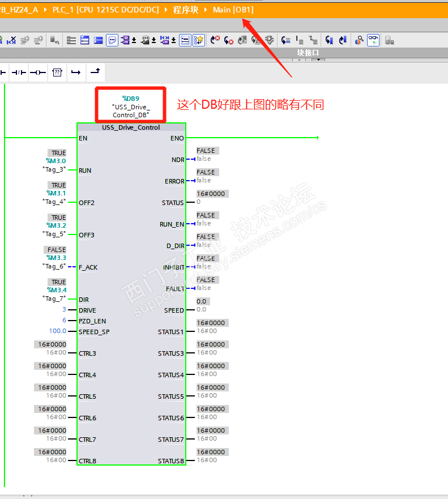448x499 pixels.
Task: Click the magnifier cross-reference icon
Action: coord(359,40)
